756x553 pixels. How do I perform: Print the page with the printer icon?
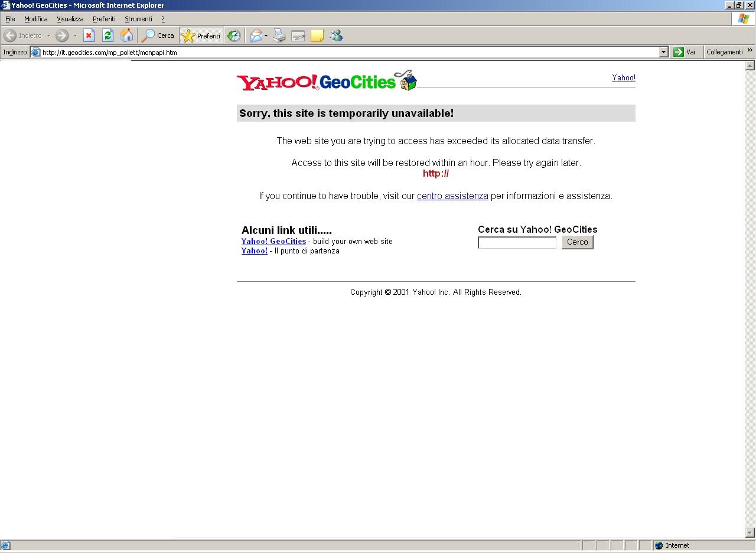pos(279,35)
